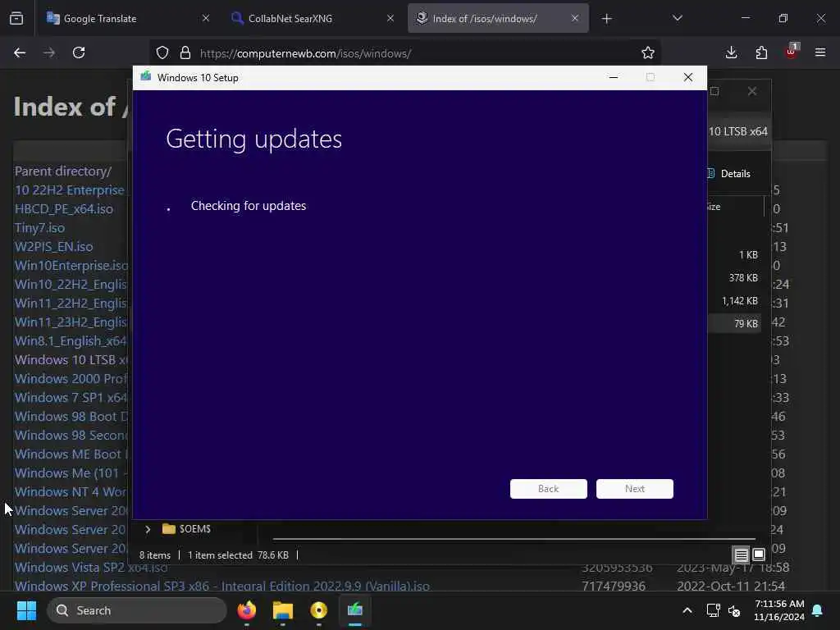840x630 pixels.
Task: Show site security padlock info
Action: coord(185,53)
